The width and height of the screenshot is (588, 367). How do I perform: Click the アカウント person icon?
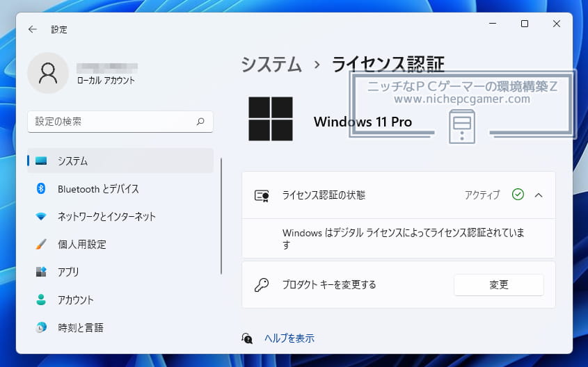(41, 300)
